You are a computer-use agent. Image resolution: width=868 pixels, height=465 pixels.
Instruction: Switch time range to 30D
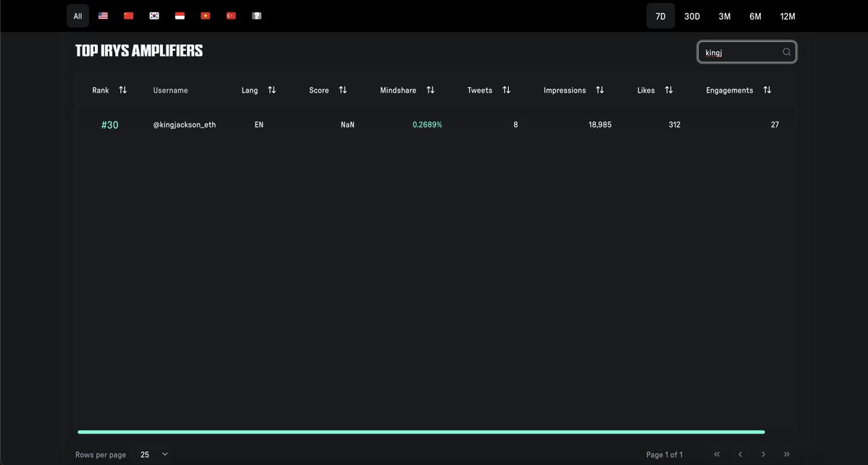(x=692, y=17)
